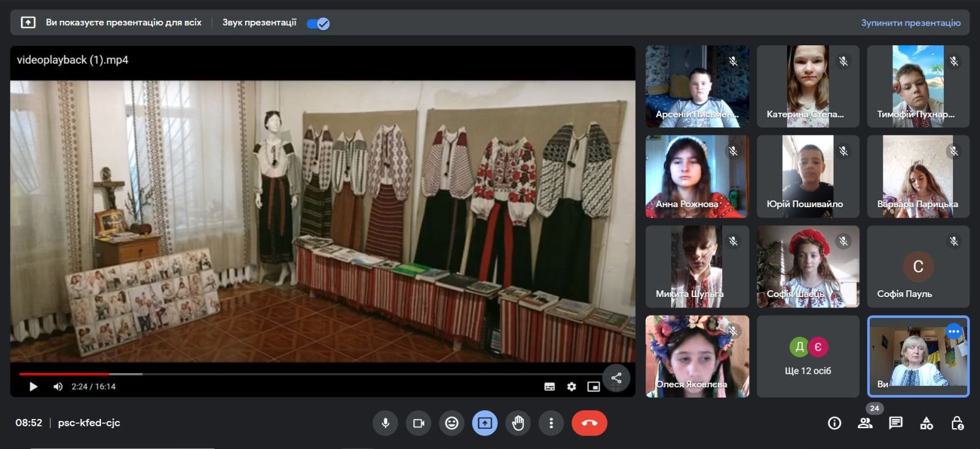
Task: Toggle the camera in the call bar
Action: tap(419, 423)
